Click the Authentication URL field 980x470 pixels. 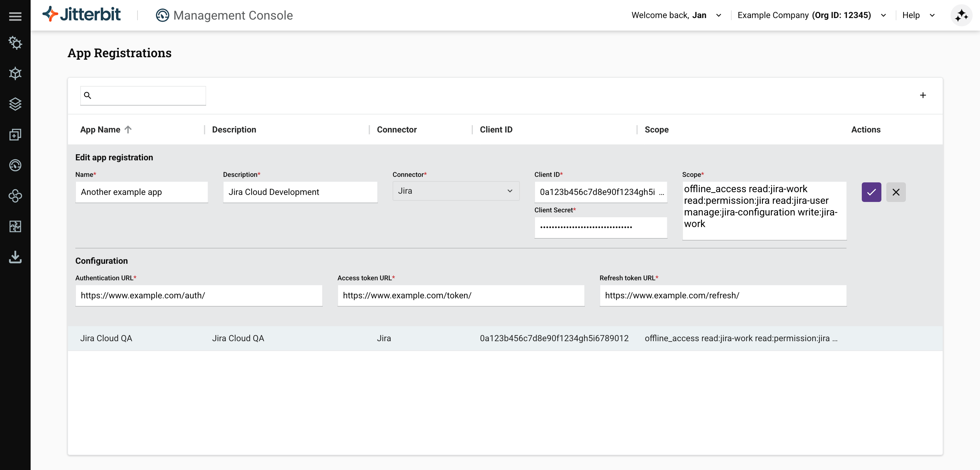pyautogui.click(x=198, y=296)
